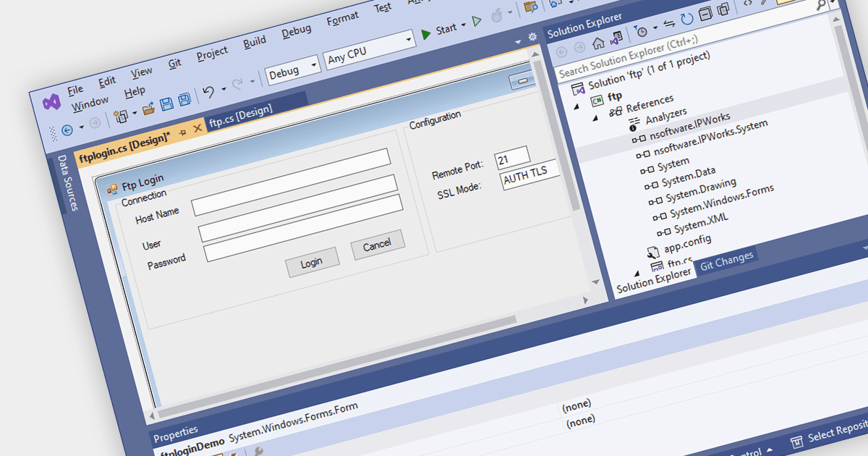The width and height of the screenshot is (868, 456).
Task: Click the pin icon on ftplogin.cs tab
Action: [182, 132]
